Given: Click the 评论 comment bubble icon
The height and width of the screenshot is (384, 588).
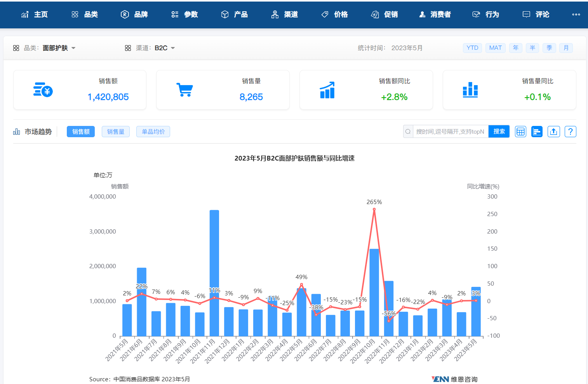Looking at the screenshot, I should pos(526,14).
